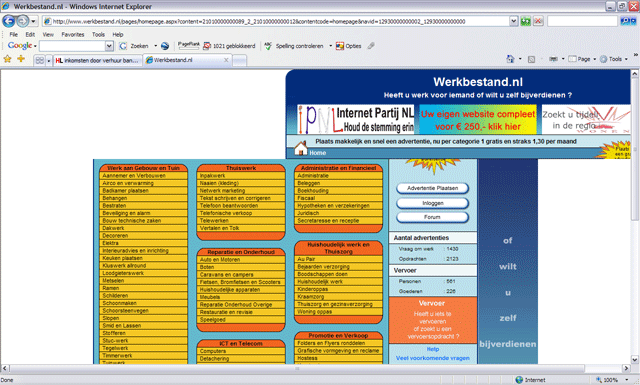Click the Home house icon on Werkbestand

(x=301, y=149)
